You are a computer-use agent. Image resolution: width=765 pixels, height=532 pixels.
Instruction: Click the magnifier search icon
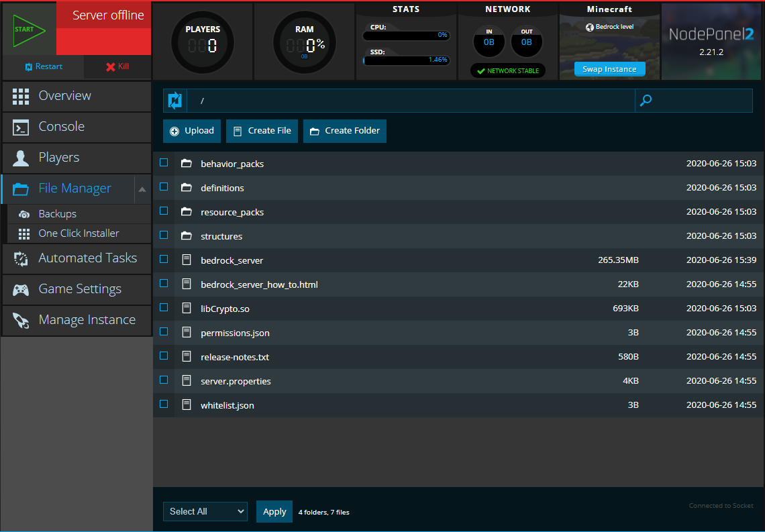pos(646,101)
